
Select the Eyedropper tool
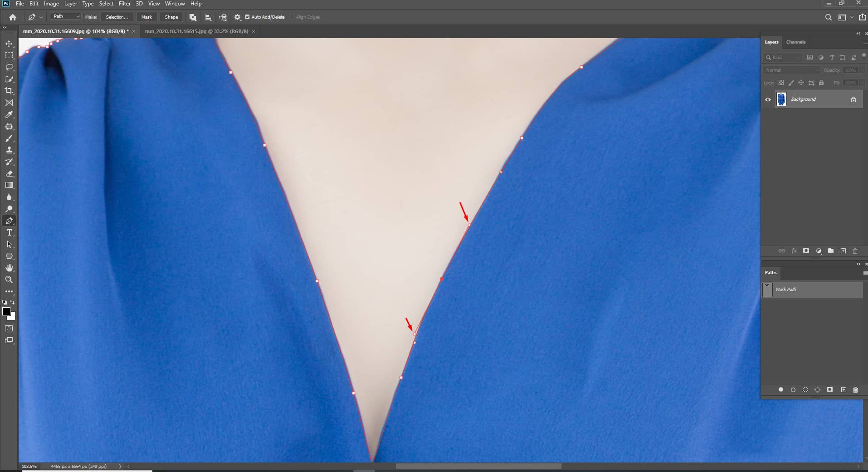coord(9,115)
